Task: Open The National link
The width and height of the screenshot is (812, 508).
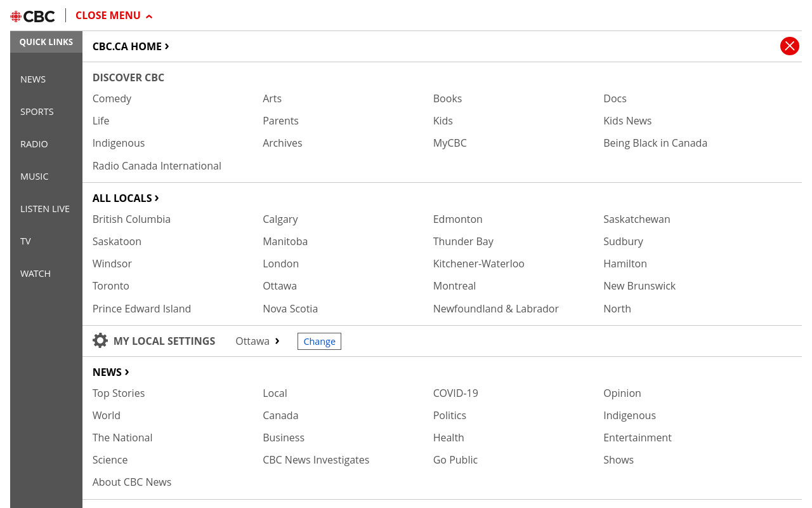Action: [x=122, y=438]
